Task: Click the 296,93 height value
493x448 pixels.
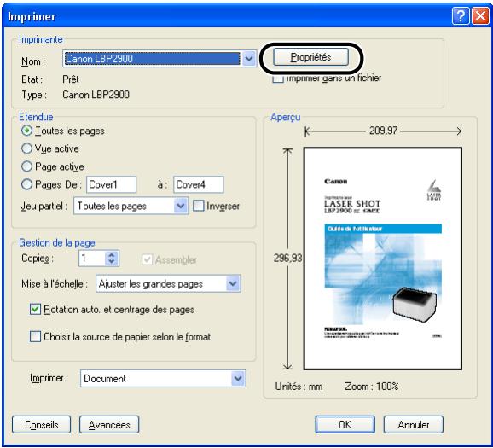Action: tap(287, 258)
